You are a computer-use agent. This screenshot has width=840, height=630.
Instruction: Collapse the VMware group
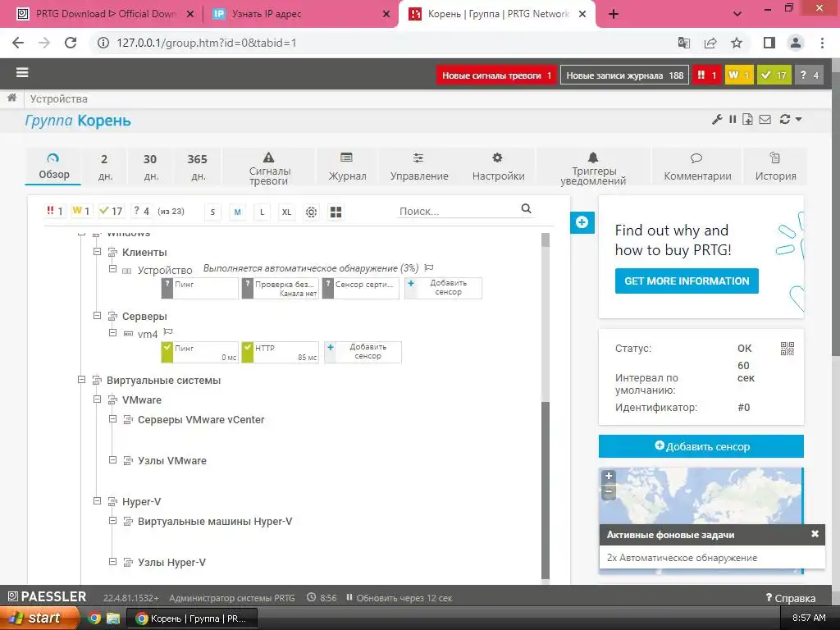pos(97,399)
